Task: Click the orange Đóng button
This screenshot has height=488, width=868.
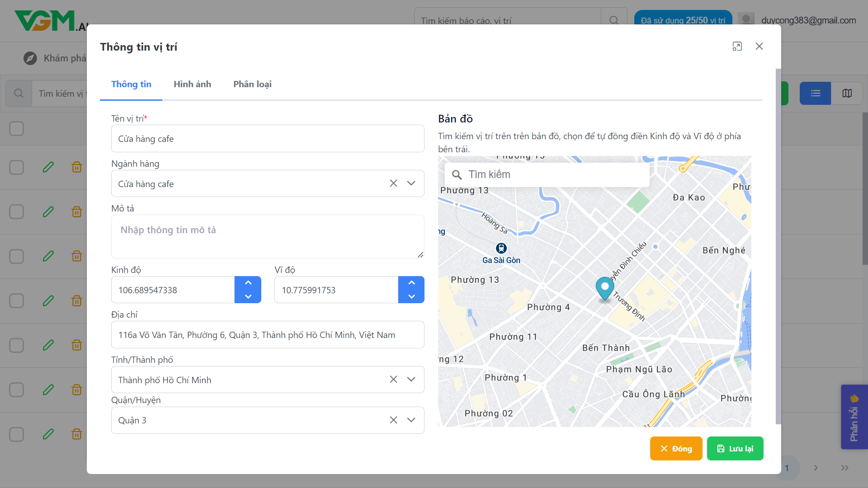Action: 676,449
